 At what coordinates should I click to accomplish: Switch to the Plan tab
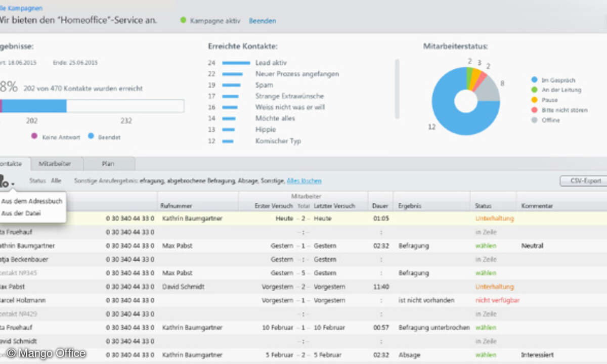pyautogui.click(x=108, y=164)
